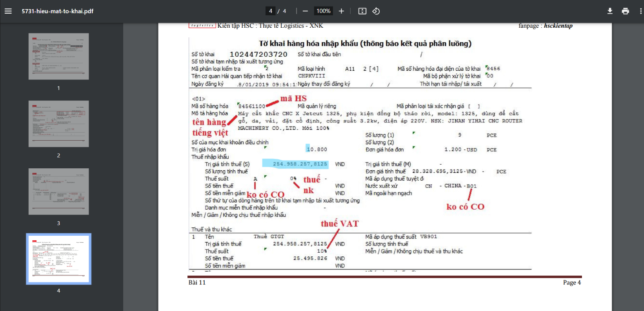The height and width of the screenshot is (311, 644).
Task: Print the PDF document
Action: pyautogui.click(x=625, y=11)
